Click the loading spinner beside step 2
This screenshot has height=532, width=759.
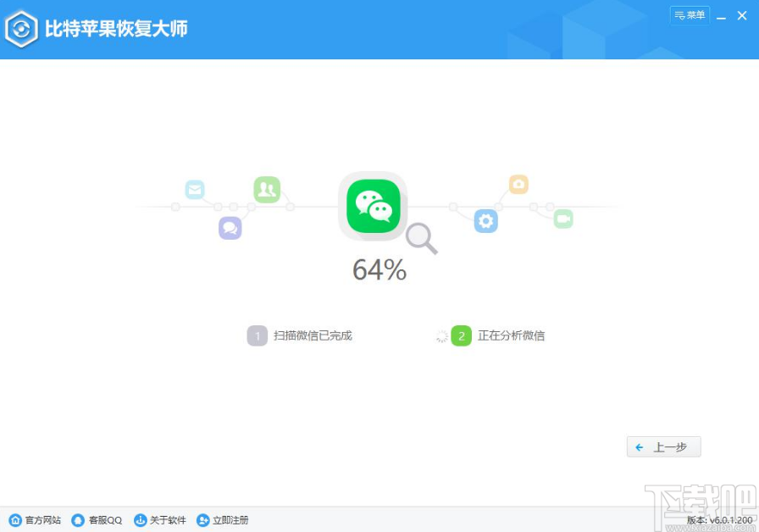pyautogui.click(x=441, y=336)
